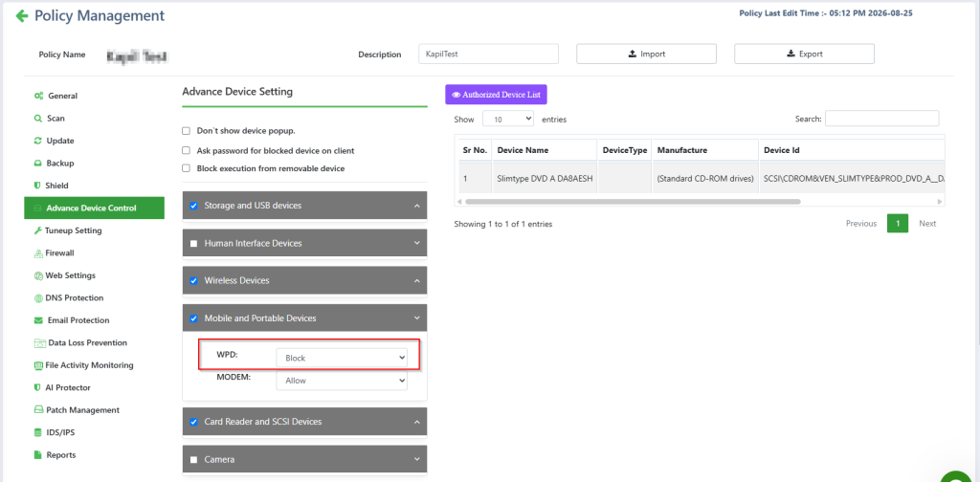The width and height of the screenshot is (980, 482).
Task: Click the Email Protection envelope icon
Action: point(38,320)
